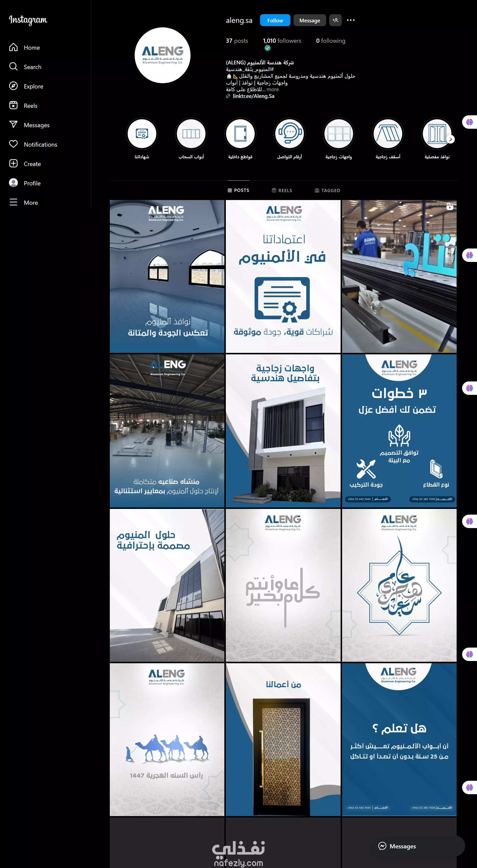This screenshot has height=868, width=477.
Task: Click Create in the sidebar
Action: [25, 164]
